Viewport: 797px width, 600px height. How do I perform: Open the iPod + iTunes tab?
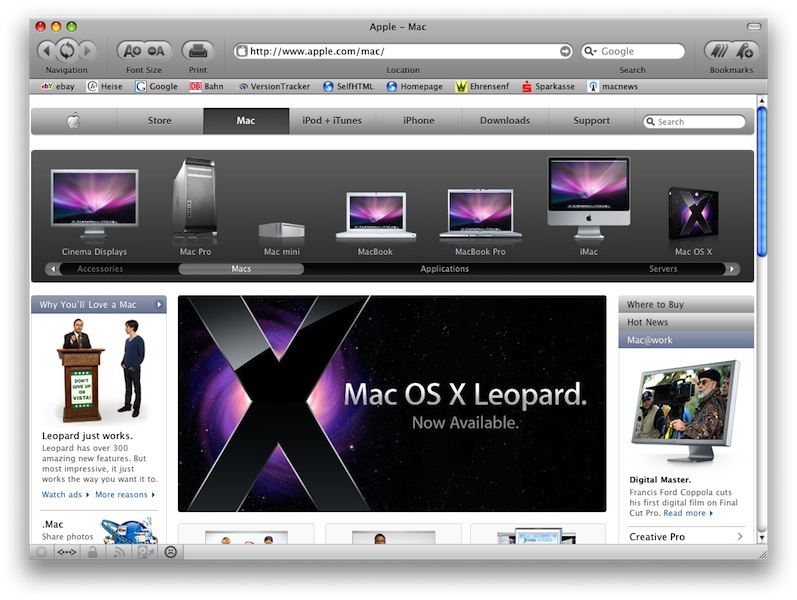[x=332, y=121]
